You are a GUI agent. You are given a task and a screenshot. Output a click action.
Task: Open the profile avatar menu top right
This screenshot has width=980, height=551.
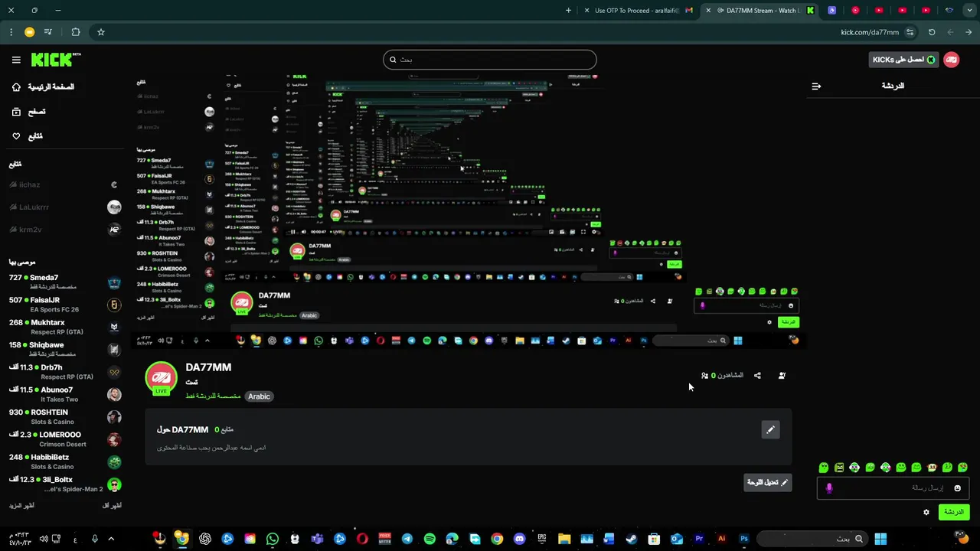[x=952, y=60]
